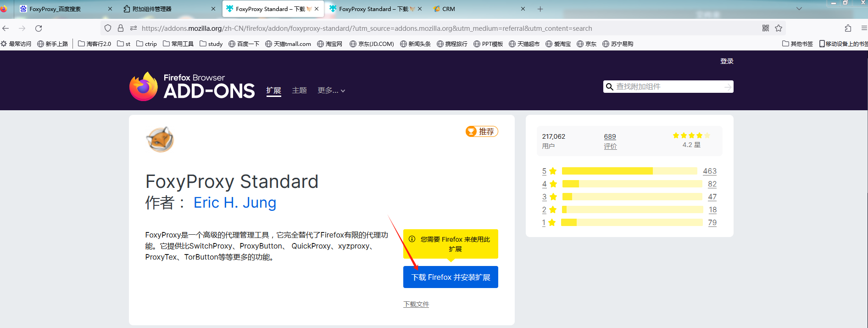Open the extensions puzzle icon
868x328 pixels.
point(848,28)
